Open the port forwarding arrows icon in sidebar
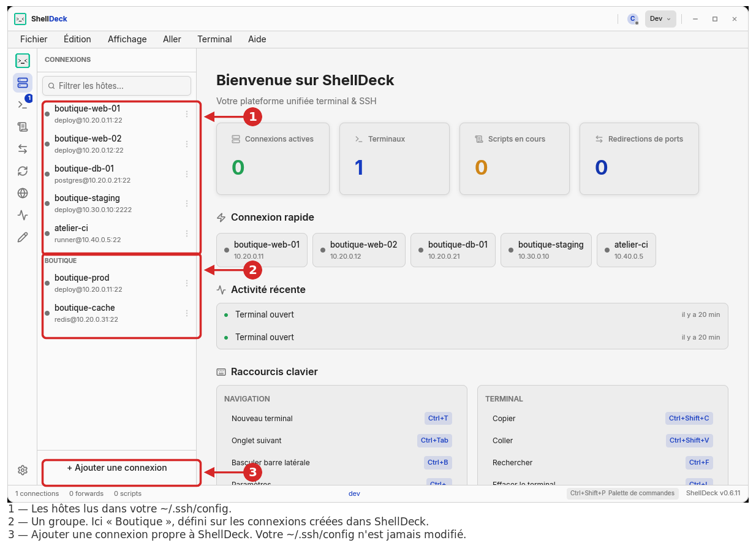 (x=23, y=149)
